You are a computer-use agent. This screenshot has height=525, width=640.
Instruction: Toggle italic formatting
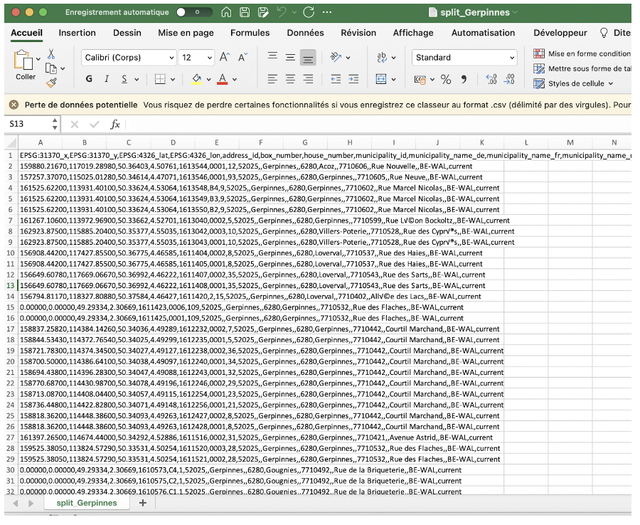click(x=107, y=79)
